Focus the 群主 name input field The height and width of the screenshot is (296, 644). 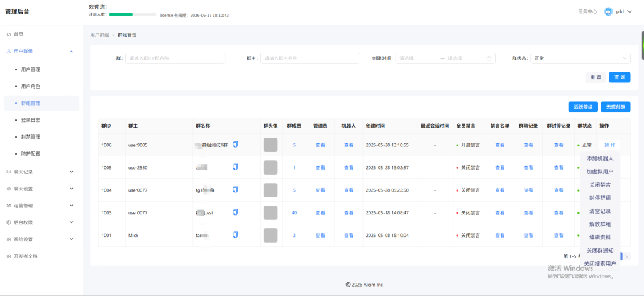pos(310,58)
